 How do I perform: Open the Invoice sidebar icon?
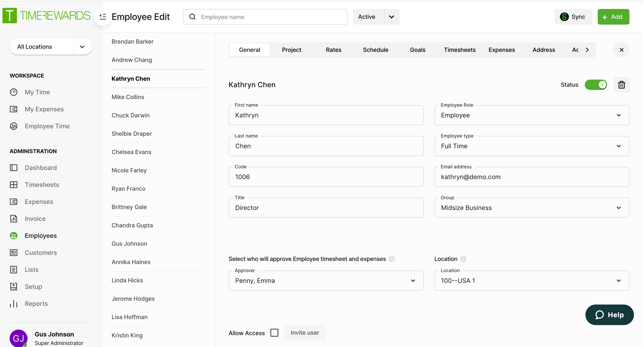pos(13,219)
